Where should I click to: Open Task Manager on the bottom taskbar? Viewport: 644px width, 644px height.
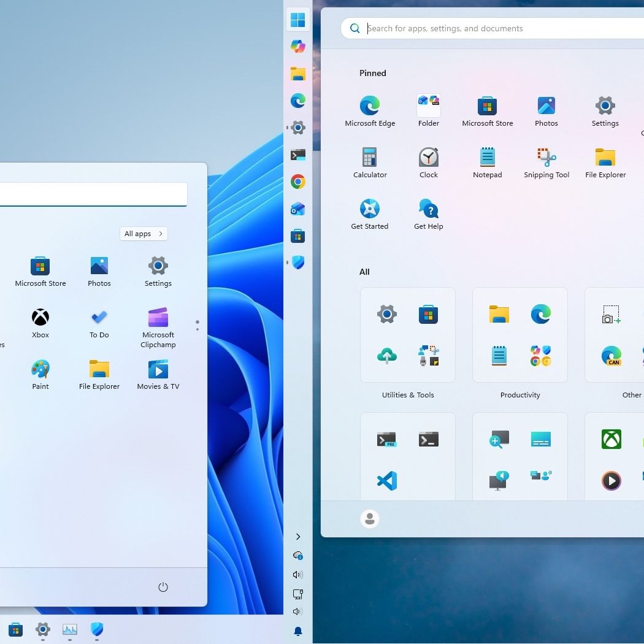[70, 629]
